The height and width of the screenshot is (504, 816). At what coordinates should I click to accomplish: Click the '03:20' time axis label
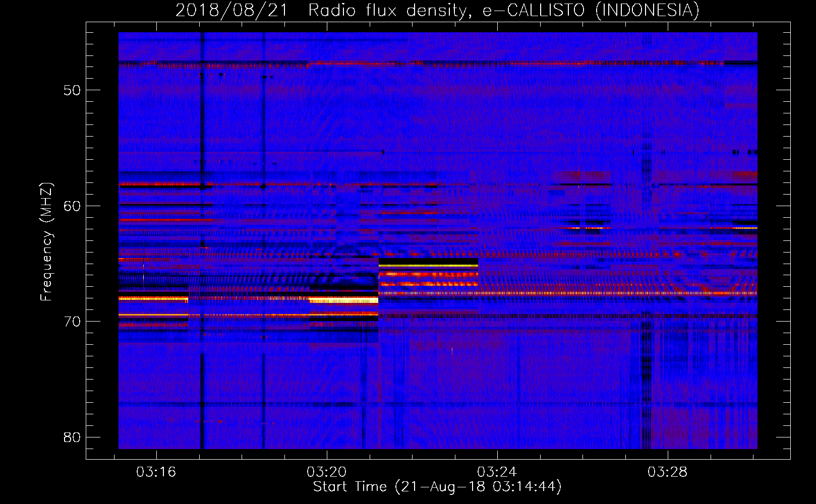click(326, 472)
